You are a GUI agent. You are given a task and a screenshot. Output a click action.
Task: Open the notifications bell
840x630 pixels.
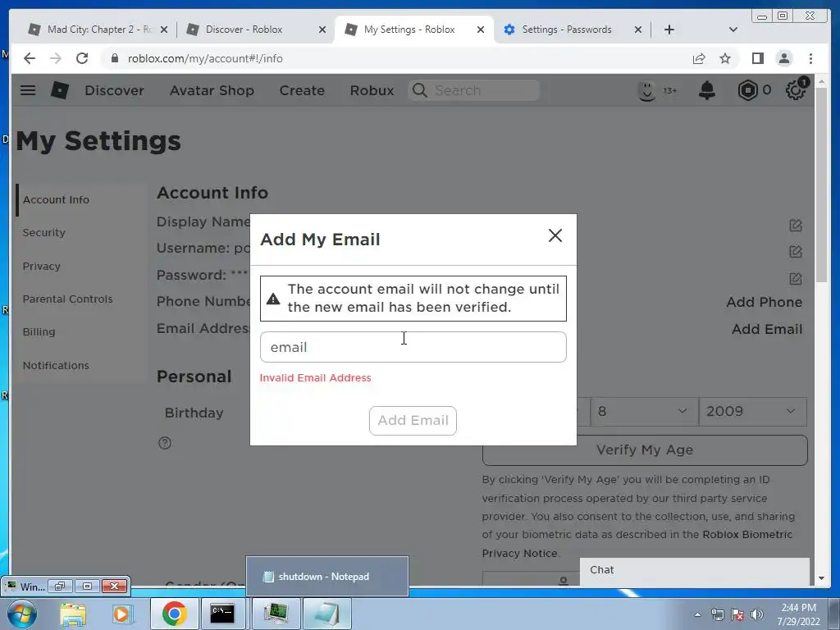click(x=706, y=90)
